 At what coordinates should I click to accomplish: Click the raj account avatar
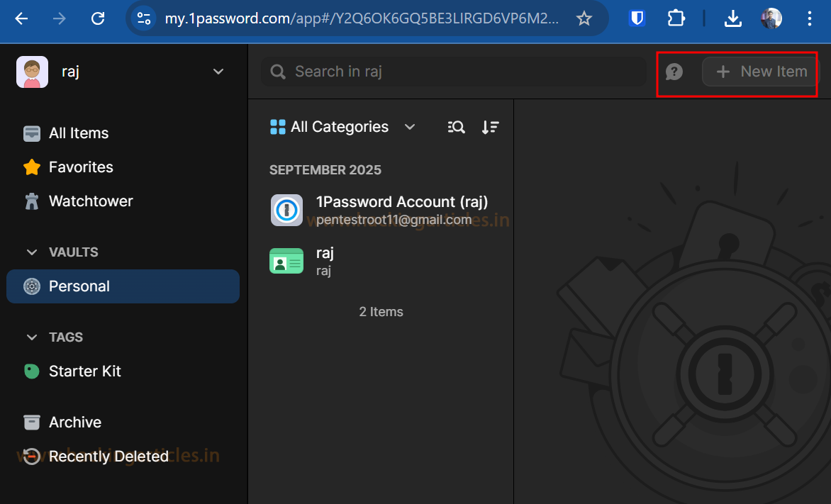(33, 72)
